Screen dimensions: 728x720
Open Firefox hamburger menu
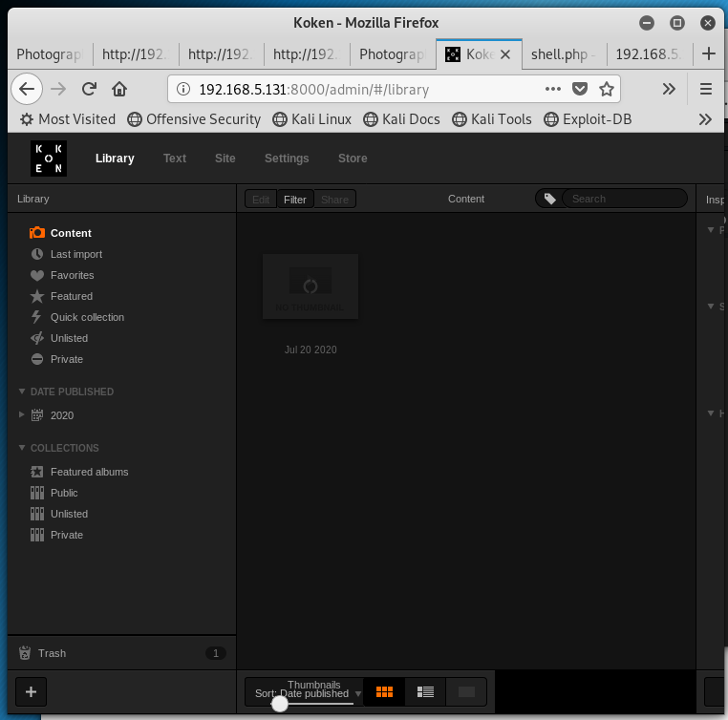[x=706, y=89]
